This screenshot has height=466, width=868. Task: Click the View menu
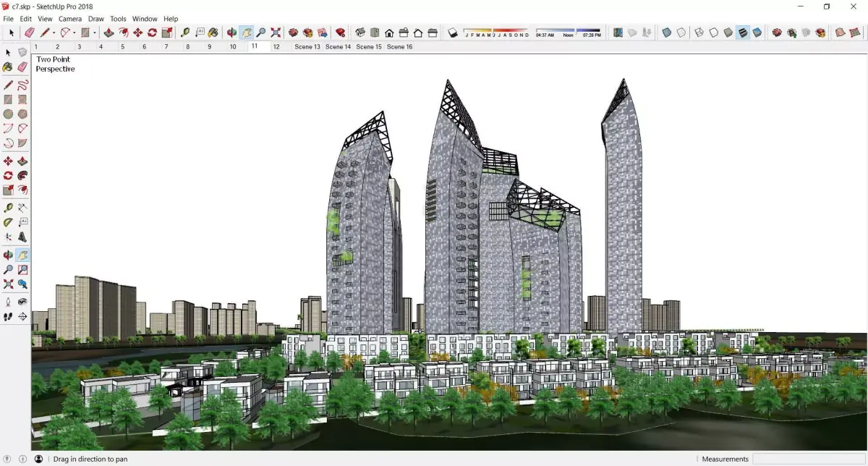(x=45, y=19)
